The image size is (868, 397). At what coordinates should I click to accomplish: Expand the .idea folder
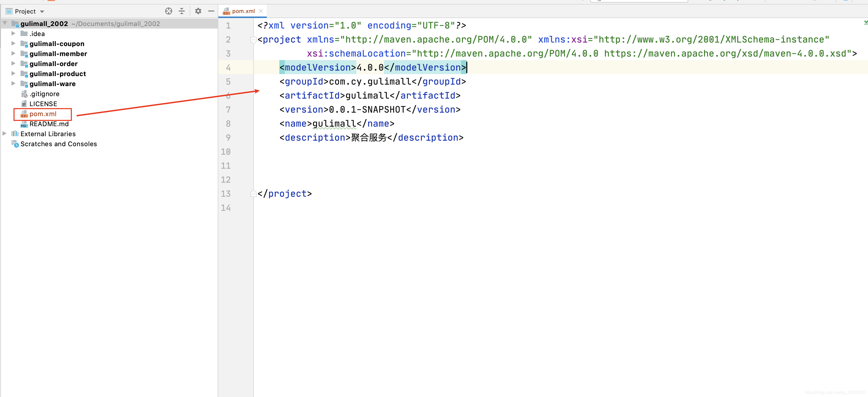(x=13, y=33)
